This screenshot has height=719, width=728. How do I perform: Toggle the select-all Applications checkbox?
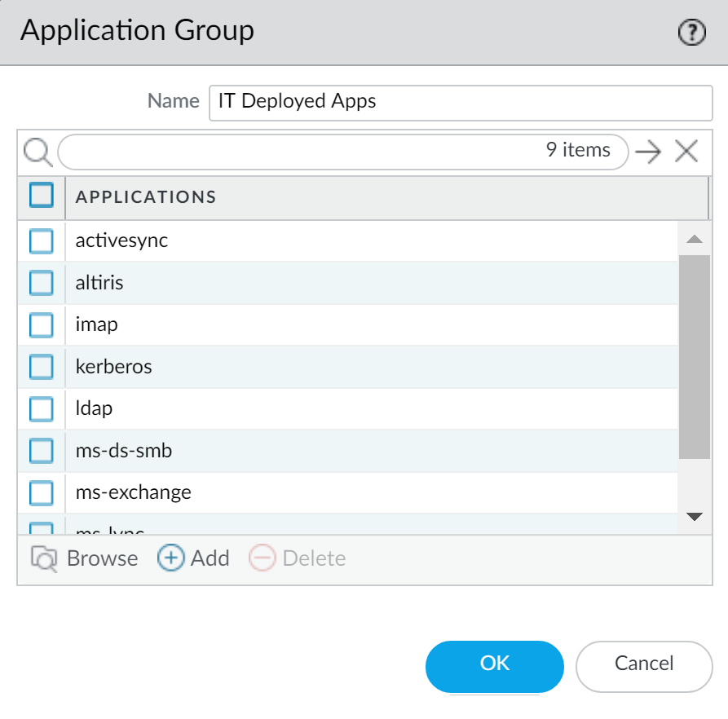click(x=42, y=196)
